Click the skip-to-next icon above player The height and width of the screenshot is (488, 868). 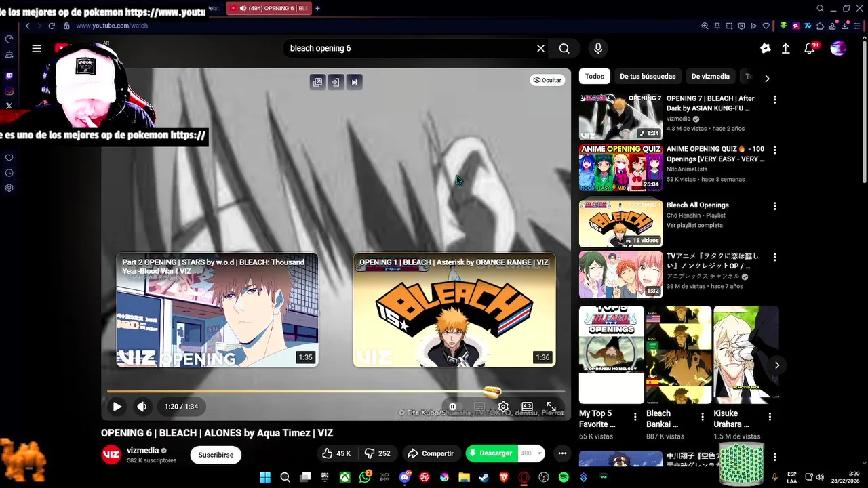click(353, 82)
